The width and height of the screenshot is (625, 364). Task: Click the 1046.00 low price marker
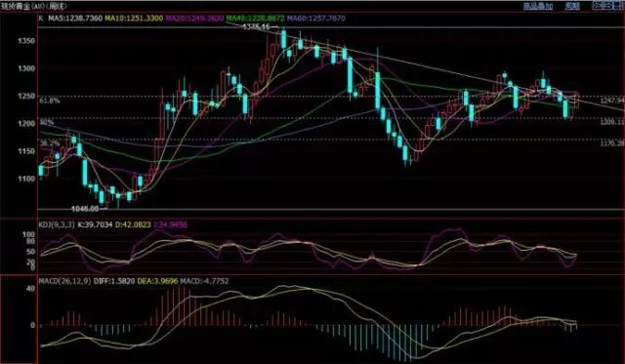[85, 208]
